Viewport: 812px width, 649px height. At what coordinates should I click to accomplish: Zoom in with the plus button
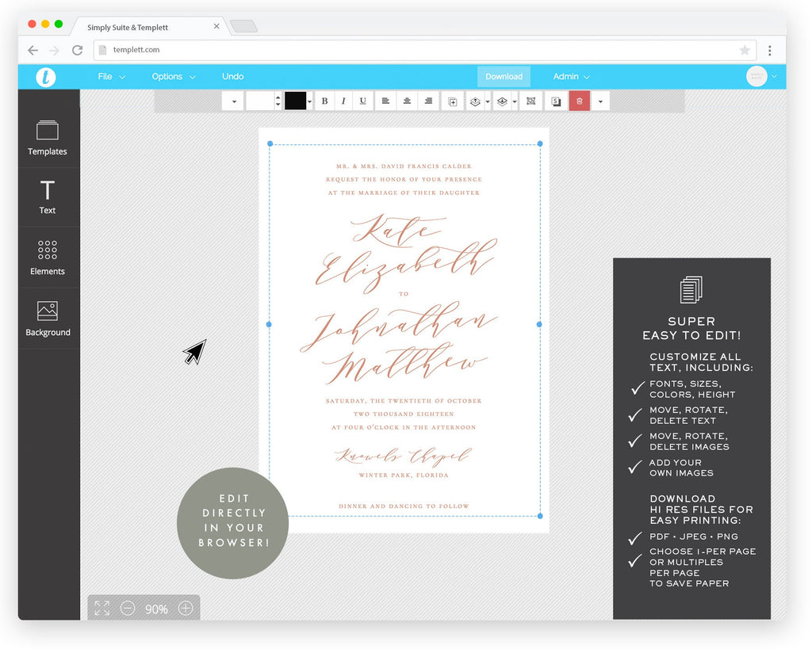point(186,608)
